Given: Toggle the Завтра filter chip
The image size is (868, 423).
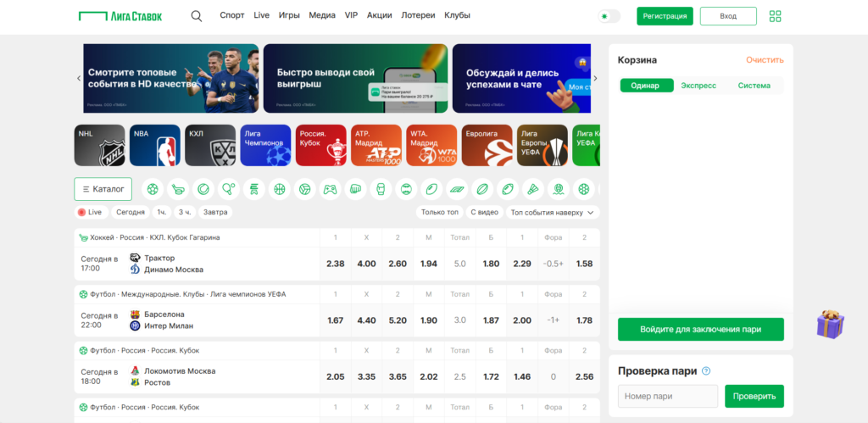Looking at the screenshot, I should (216, 212).
